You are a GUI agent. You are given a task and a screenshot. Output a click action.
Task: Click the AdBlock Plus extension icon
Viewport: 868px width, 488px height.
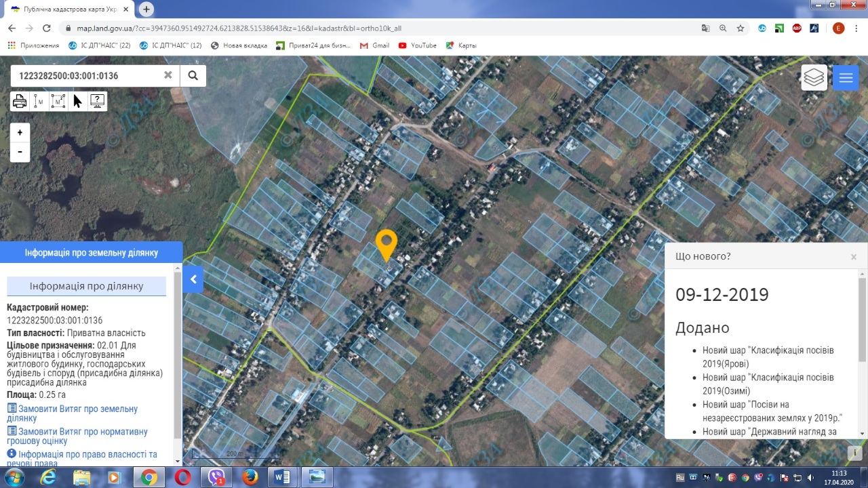[x=797, y=28]
